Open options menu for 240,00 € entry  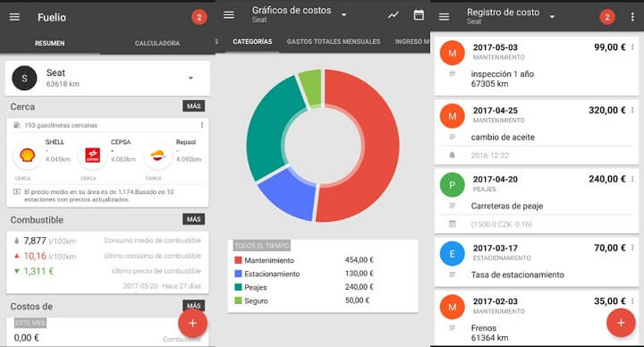point(632,179)
